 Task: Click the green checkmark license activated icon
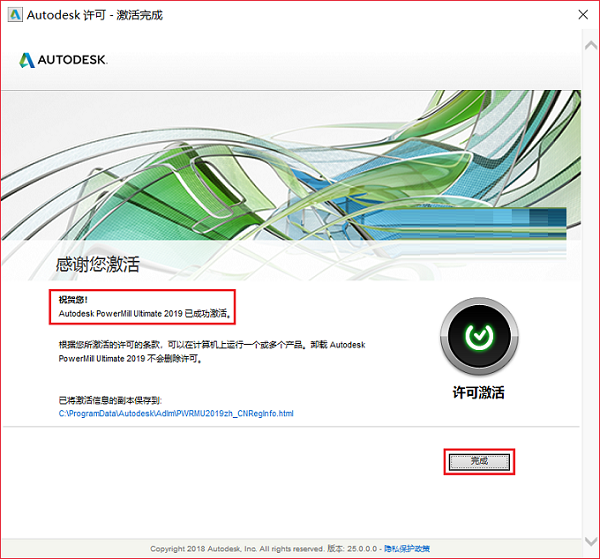coord(479,336)
